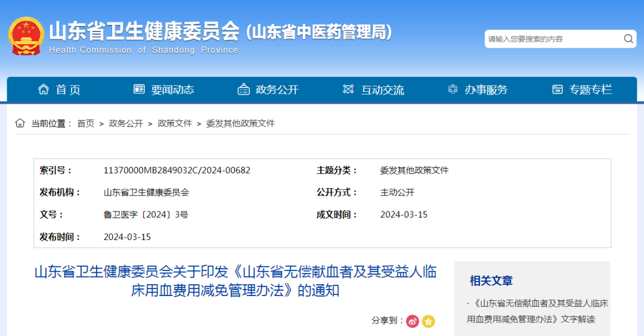
Task: Open the 要闻动态 navigation menu item
Action: [172, 89]
